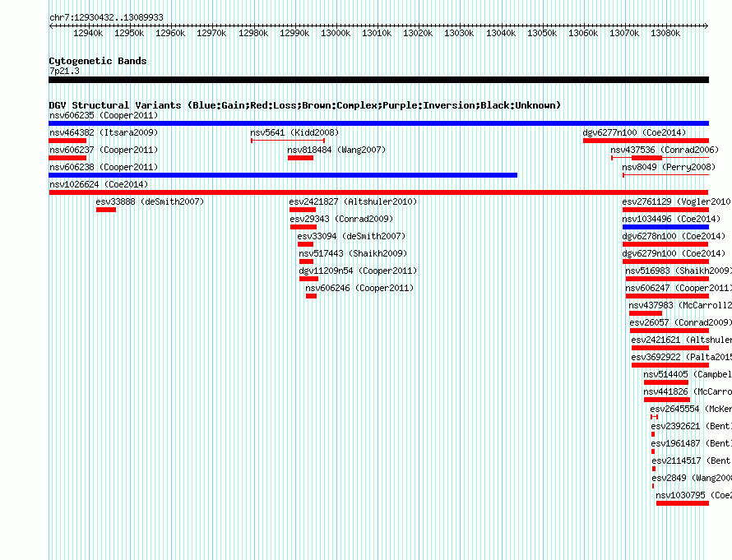Click the Cytogenetic Bands track title

click(98, 61)
